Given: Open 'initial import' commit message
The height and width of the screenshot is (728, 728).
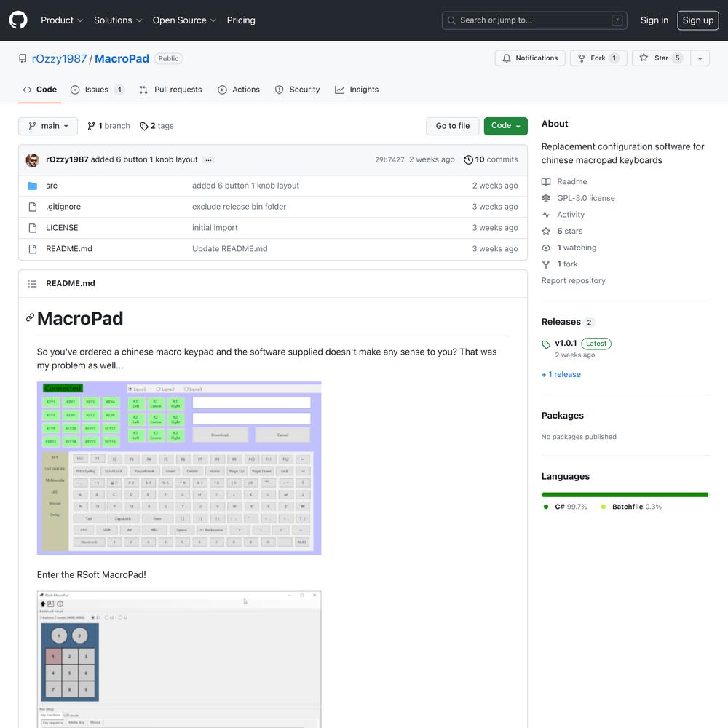Looking at the screenshot, I should pos(215,228).
